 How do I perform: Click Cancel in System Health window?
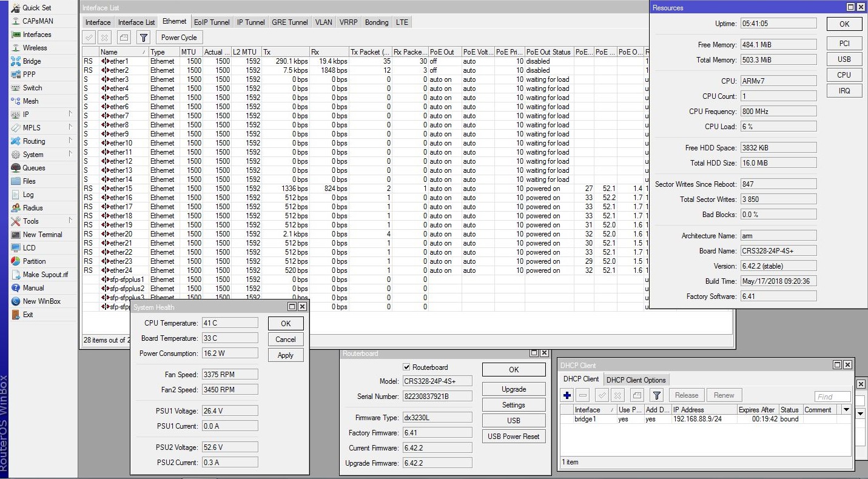click(x=286, y=340)
